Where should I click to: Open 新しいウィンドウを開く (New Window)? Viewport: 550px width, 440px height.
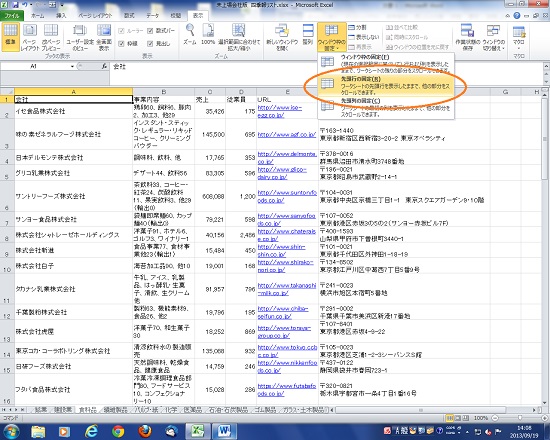tap(282, 36)
